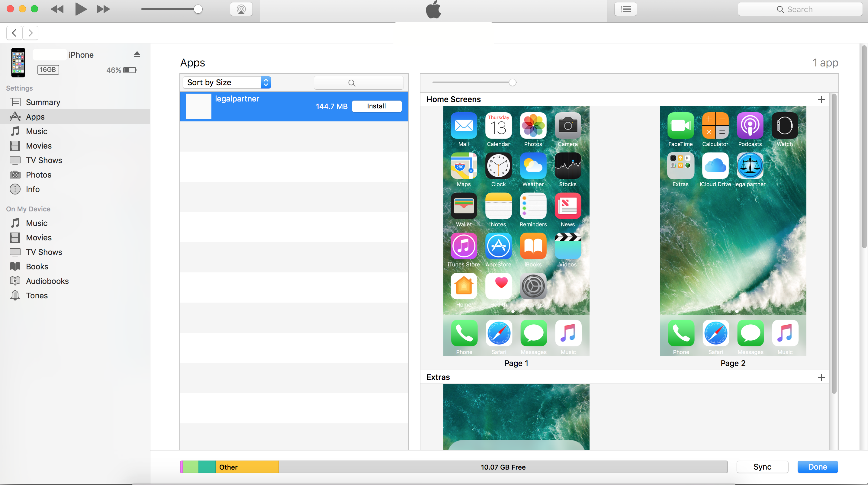Screen dimensions: 868x485
Task: Open Photos in the Settings sidebar
Action: click(38, 175)
